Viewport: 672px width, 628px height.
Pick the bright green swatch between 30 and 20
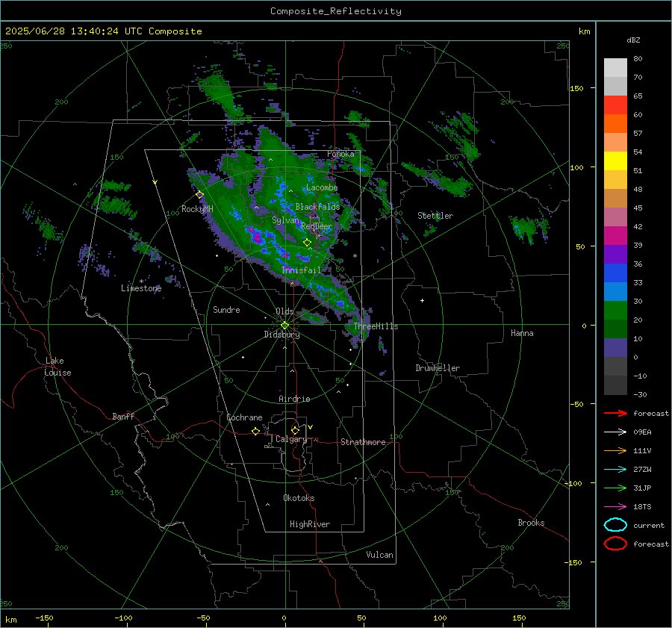point(615,310)
